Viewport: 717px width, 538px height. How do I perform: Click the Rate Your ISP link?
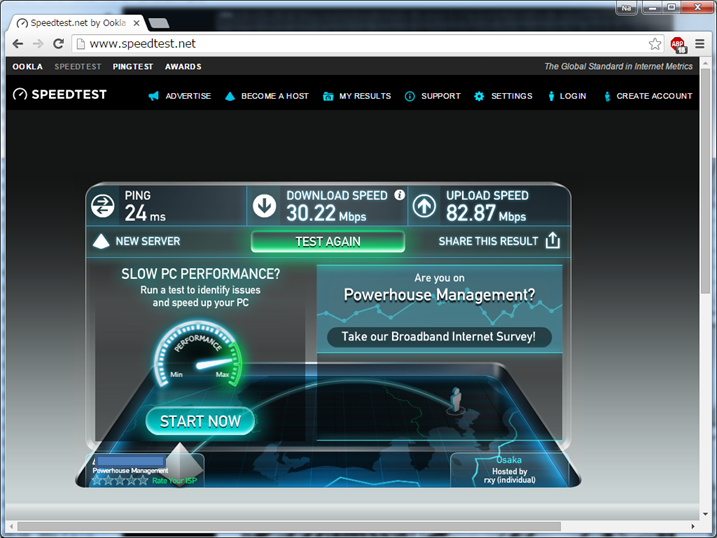(x=174, y=481)
